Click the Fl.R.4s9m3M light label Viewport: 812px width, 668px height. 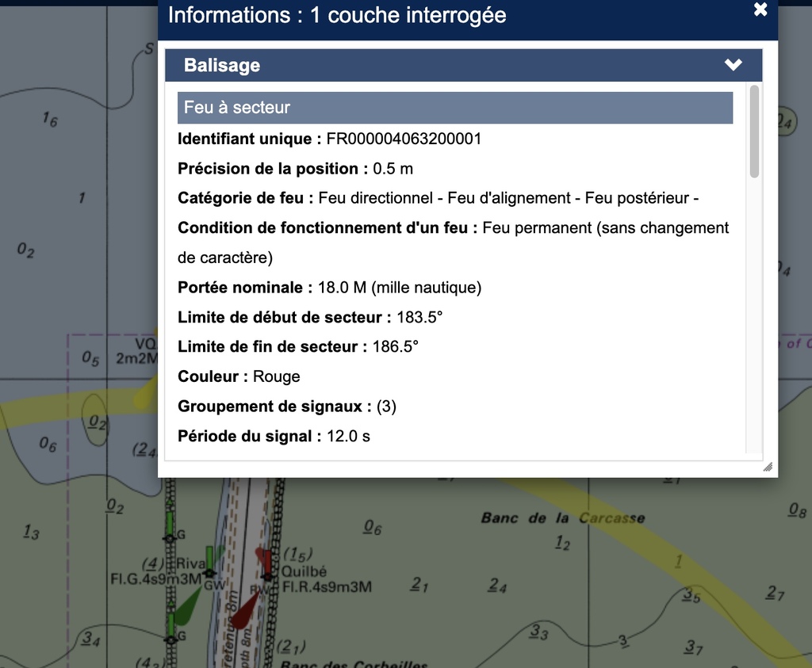[x=327, y=587]
